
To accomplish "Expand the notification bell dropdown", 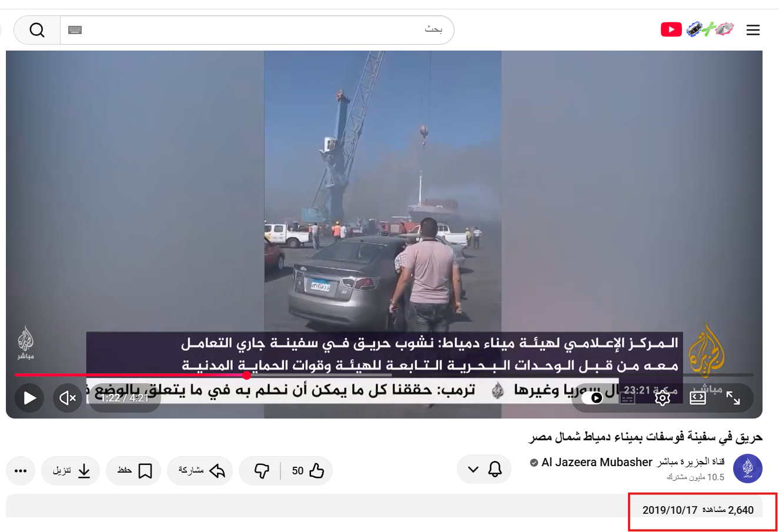I will pos(484,470).
